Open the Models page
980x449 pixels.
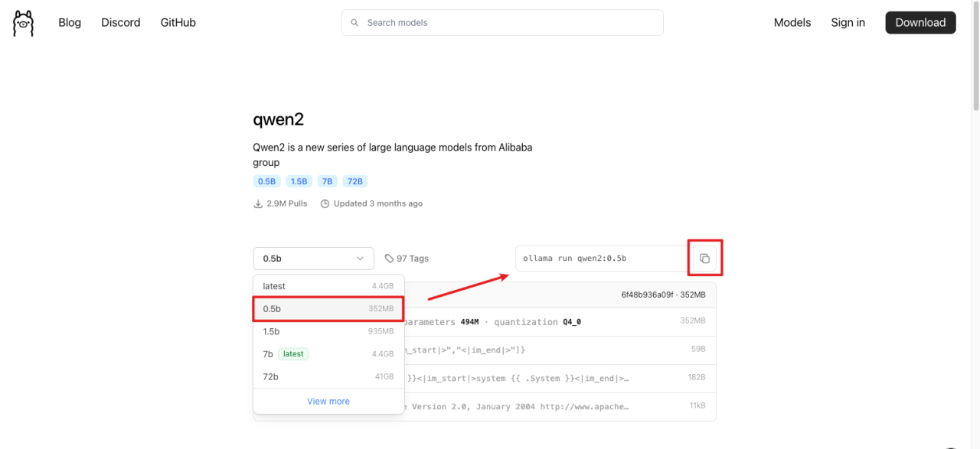[x=792, y=23]
